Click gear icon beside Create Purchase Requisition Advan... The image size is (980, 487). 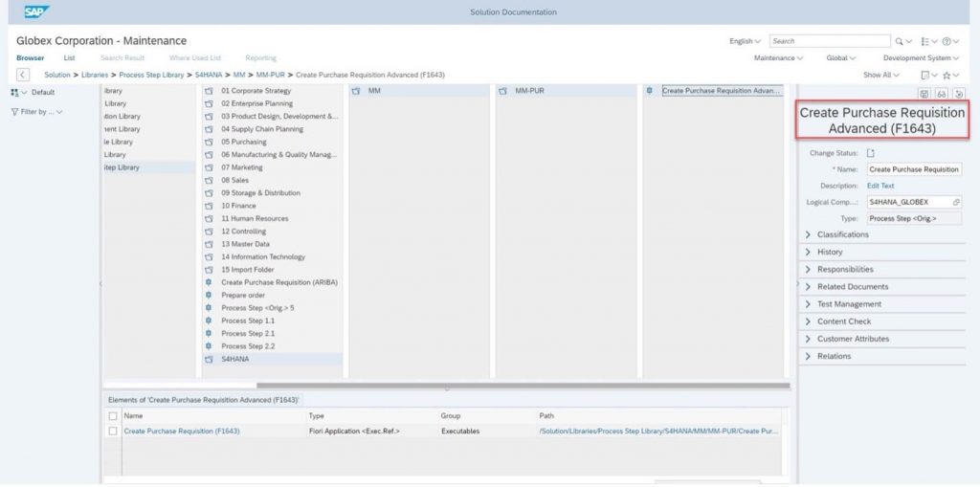[649, 91]
